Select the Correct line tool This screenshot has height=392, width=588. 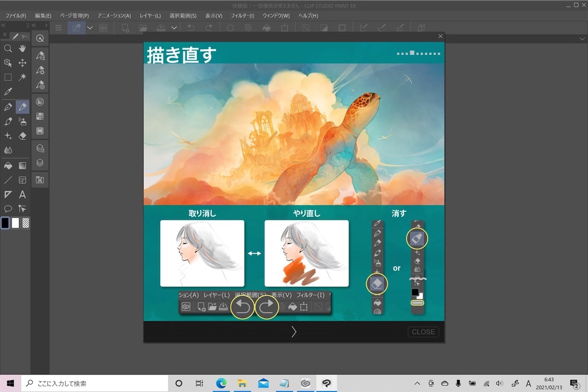(x=22, y=209)
